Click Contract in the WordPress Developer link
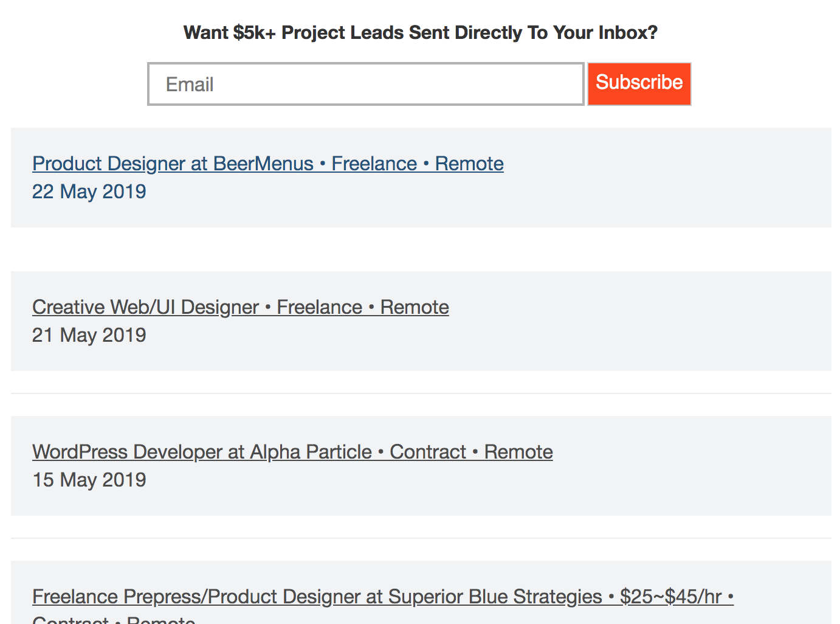This screenshot has height=624, width=840. pyautogui.click(x=427, y=452)
